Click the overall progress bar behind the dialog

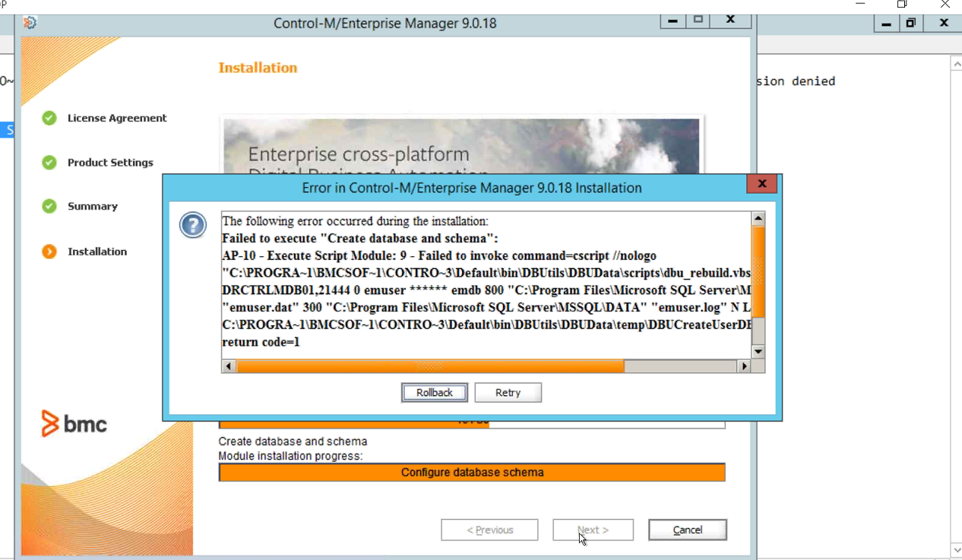[x=472, y=424]
